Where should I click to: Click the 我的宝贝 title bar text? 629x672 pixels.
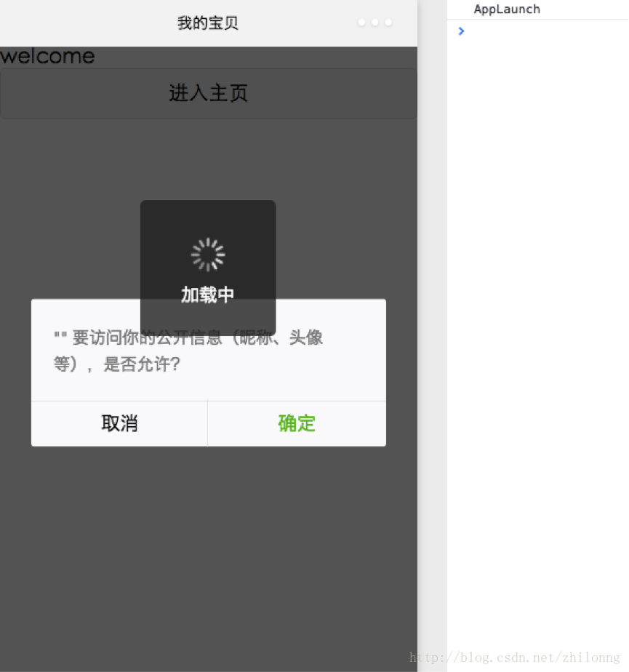coord(208,23)
